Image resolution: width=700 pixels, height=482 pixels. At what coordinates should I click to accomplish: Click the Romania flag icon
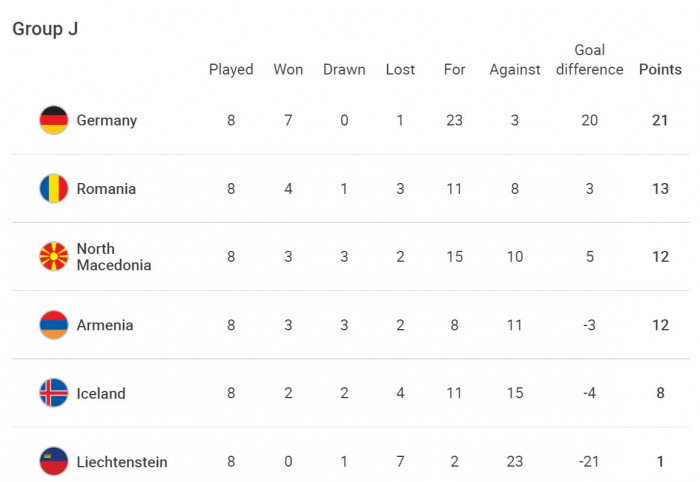(54, 188)
